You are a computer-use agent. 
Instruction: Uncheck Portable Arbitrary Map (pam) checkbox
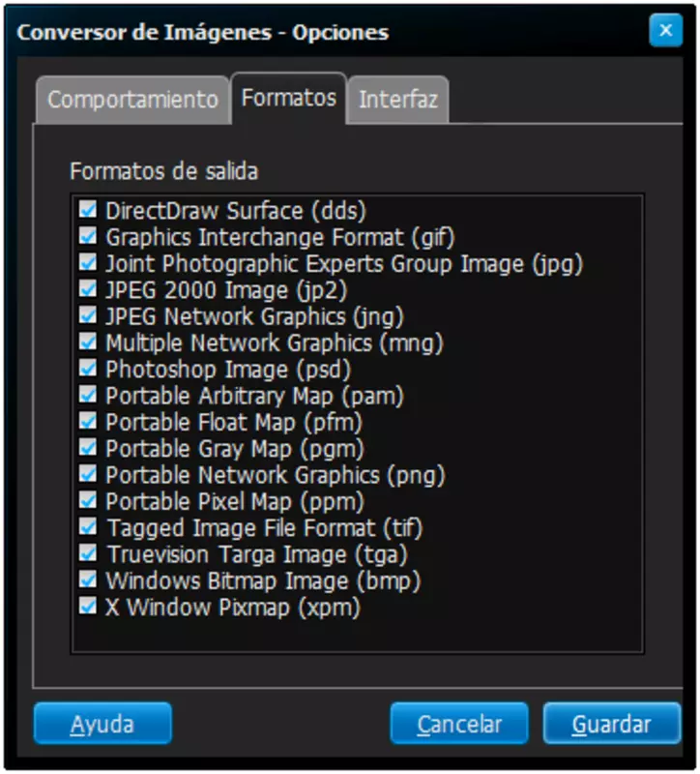tap(88, 395)
